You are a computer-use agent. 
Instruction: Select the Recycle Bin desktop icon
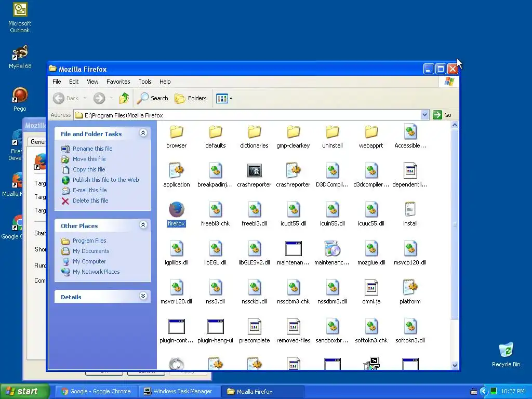click(506, 354)
